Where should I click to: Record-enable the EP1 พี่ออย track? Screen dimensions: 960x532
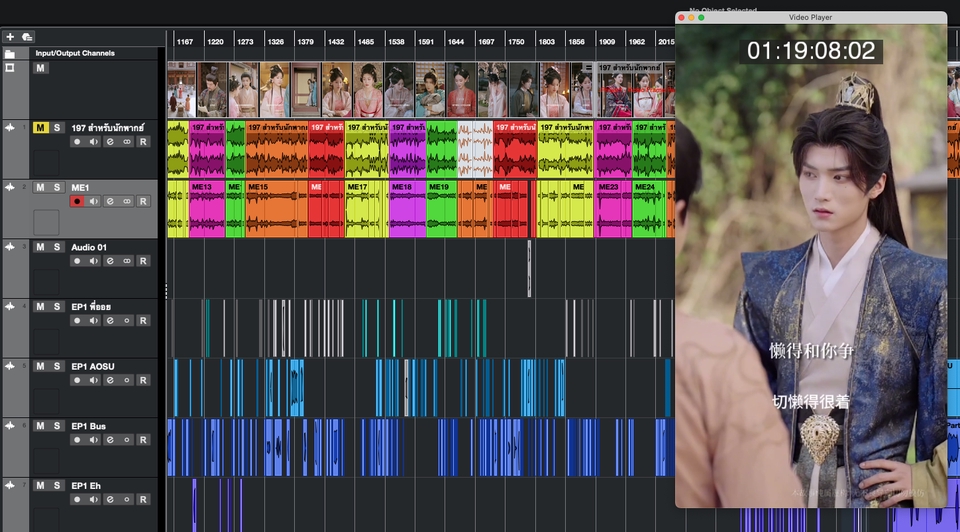[x=77, y=321]
